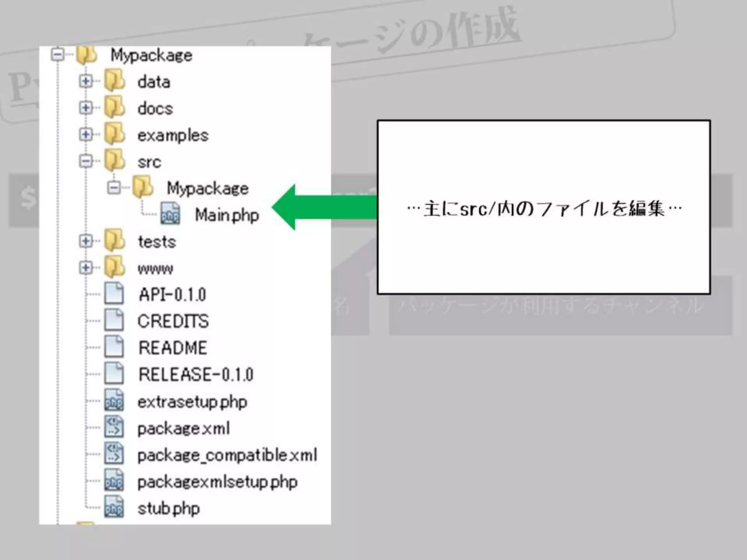Image resolution: width=747 pixels, height=560 pixels.
Task: Click the package_compatible.xml file icon
Action: 114,454
